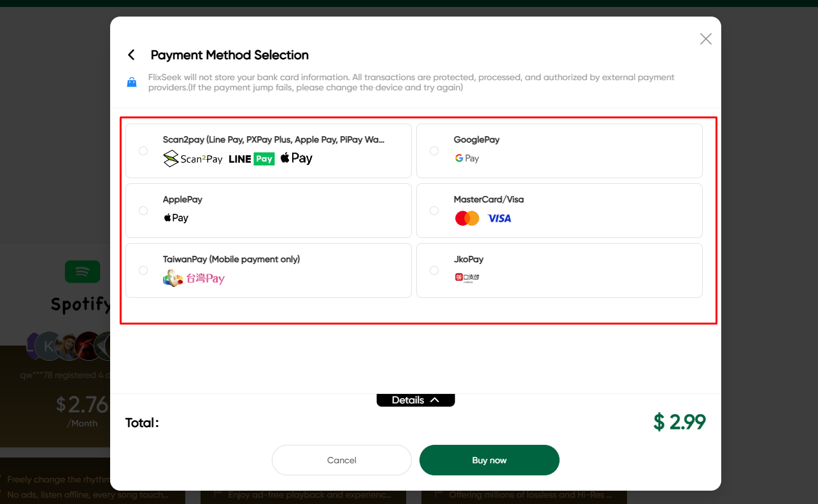The height and width of the screenshot is (504, 818).
Task: Go back using the left arrow
Action: pos(130,55)
